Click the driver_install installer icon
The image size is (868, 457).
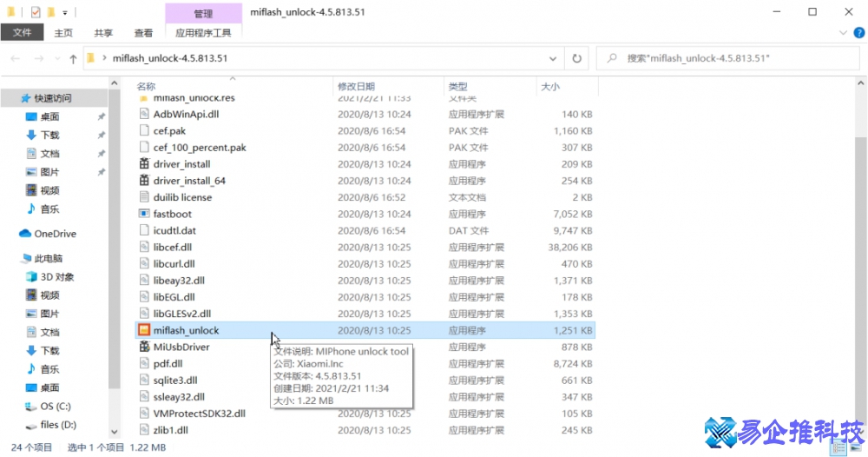click(x=144, y=164)
